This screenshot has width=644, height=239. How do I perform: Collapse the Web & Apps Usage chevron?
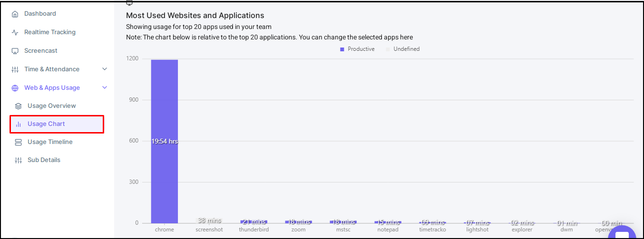click(x=105, y=87)
